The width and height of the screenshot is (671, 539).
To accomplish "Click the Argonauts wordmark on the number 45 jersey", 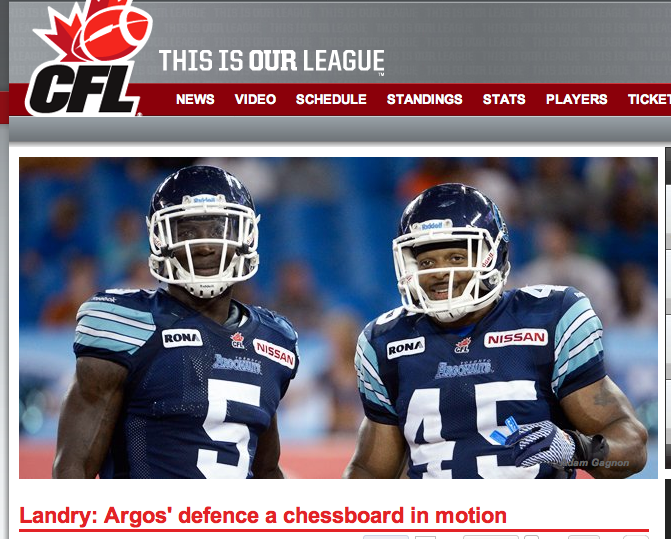I will click(x=463, y=369).
